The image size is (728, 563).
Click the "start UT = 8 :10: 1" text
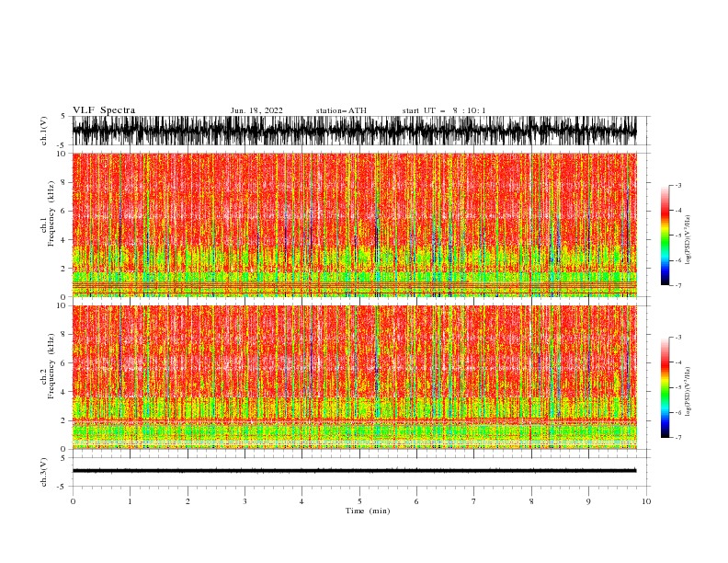tap(444, 110)
